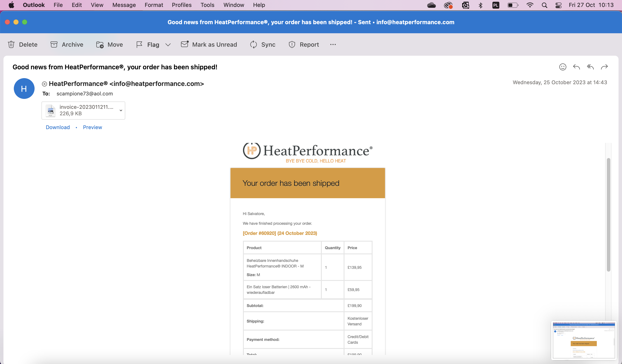Add an emoji reaction to the email

coord(563,67)
